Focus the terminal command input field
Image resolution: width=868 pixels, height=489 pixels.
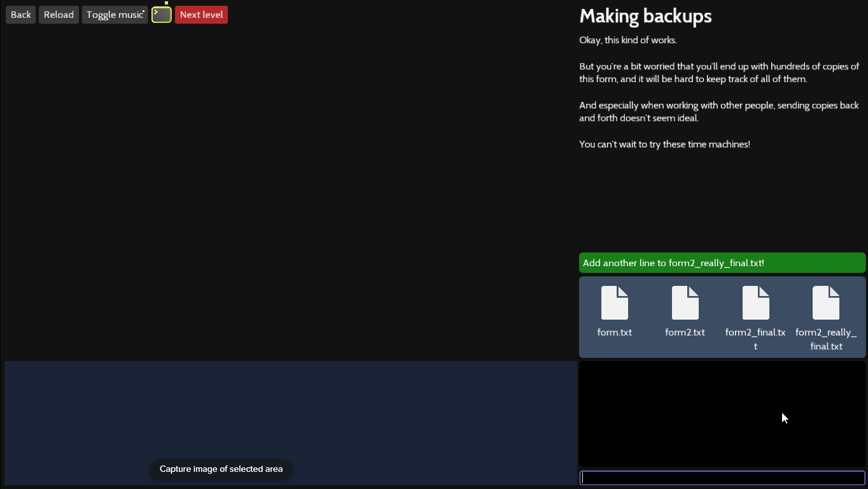pos(722,478)
